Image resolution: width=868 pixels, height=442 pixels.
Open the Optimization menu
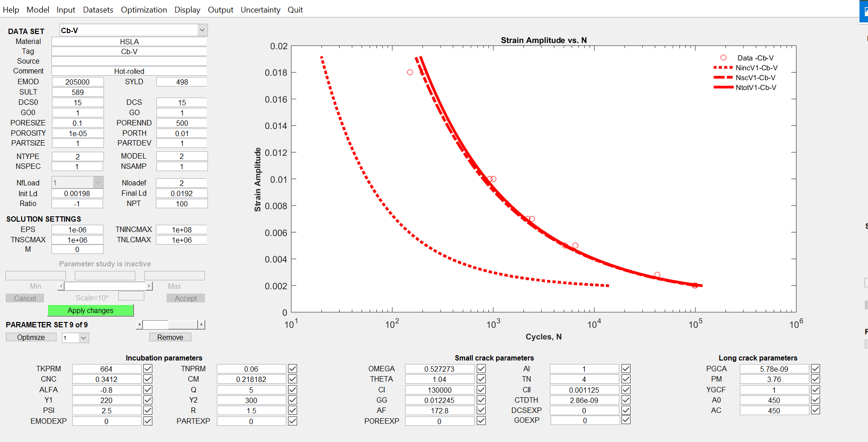(x=144, y=9)
